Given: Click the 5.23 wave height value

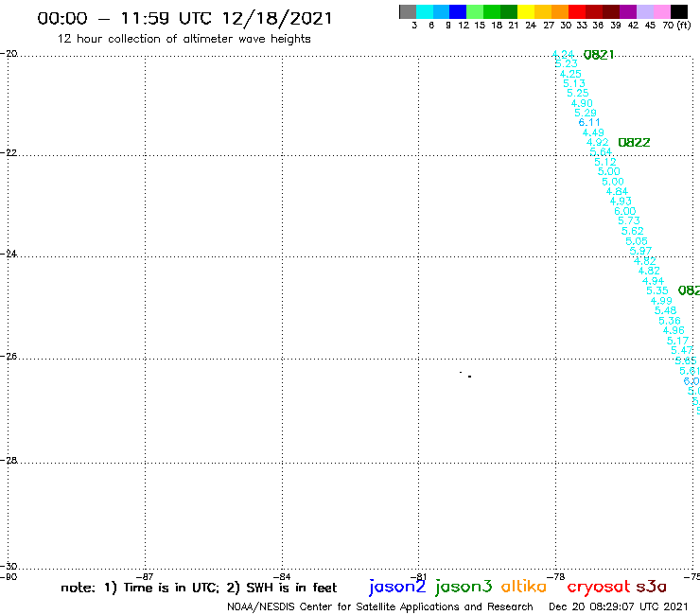Looking at the screenshot, I should click(567, 64).
